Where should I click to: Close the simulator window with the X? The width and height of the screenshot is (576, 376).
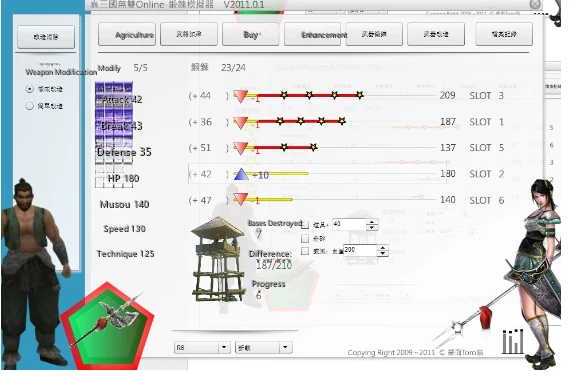coord(535,4)
